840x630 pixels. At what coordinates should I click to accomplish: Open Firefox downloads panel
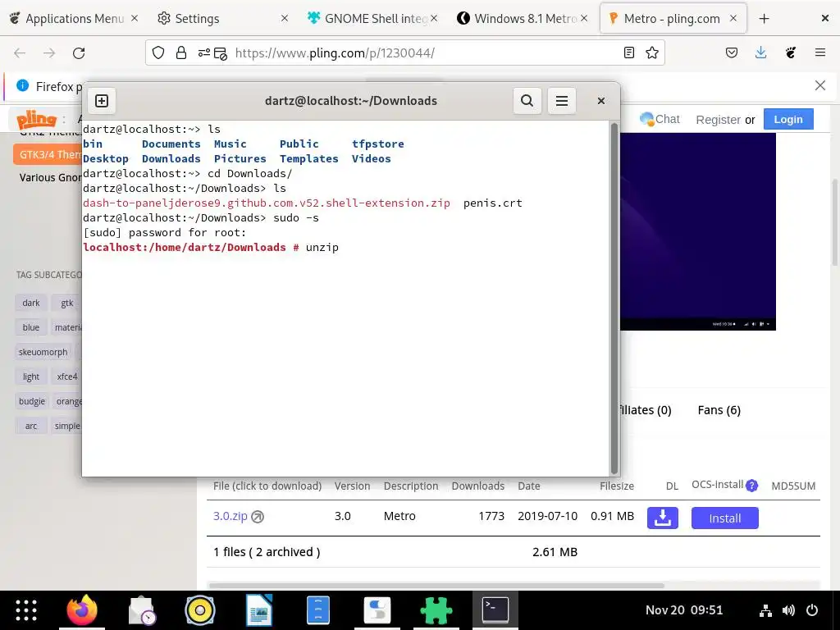(x=760, y=52)
